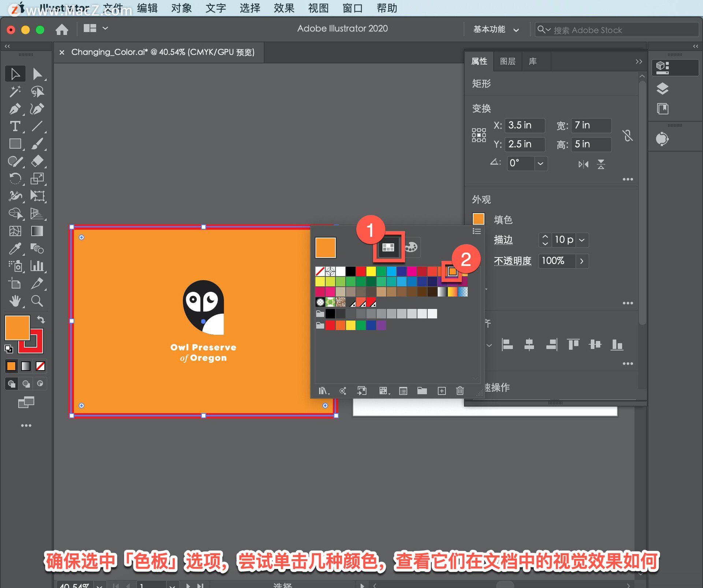
Task: Click the 不透明度 opacity link
Action: click(512, 261)
